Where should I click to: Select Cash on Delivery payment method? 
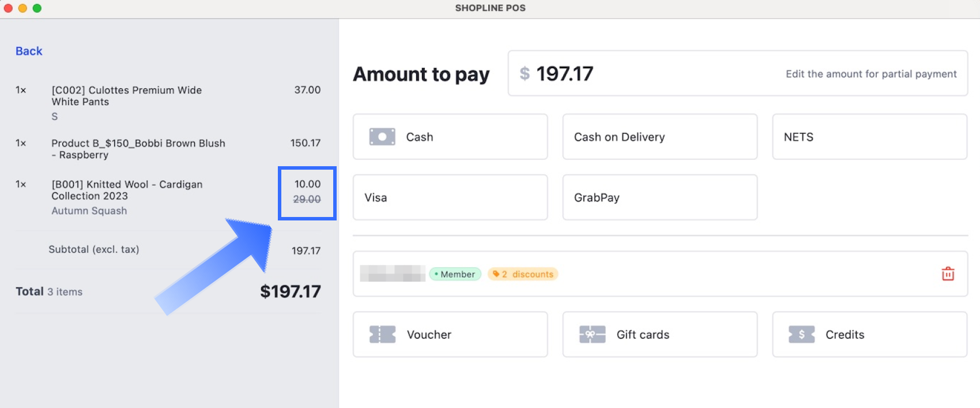pyautogui.click(x=659, y=137)
